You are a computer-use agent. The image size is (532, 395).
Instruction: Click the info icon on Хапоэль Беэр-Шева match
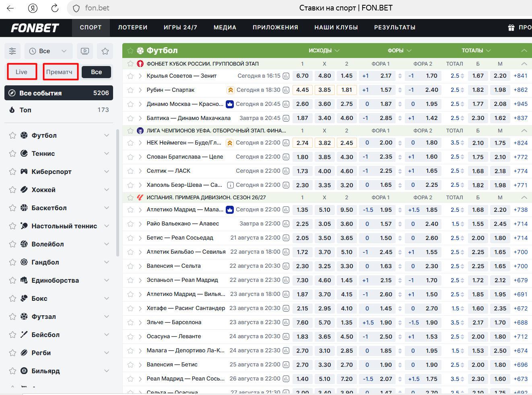(230, 185)
